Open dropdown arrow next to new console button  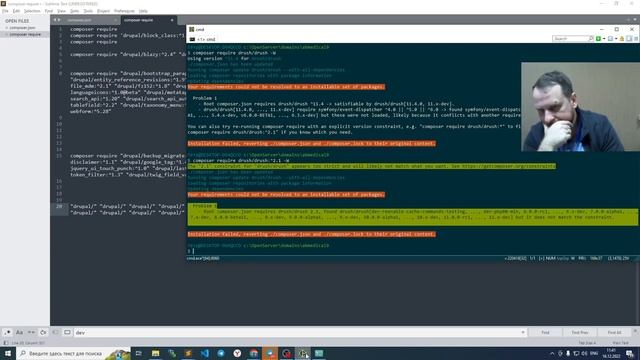pyautogui.click(x=604, y=38)
